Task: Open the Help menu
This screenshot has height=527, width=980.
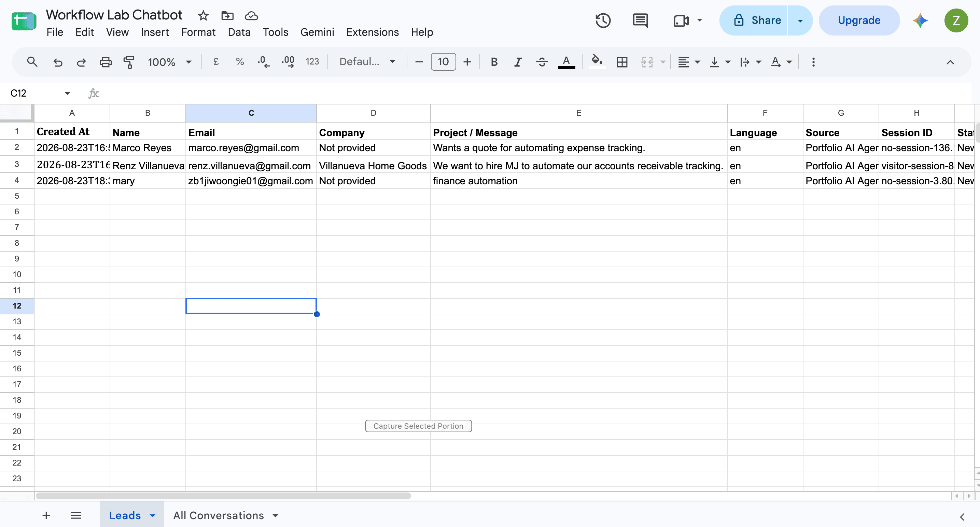Action: [x=422, y=32]
